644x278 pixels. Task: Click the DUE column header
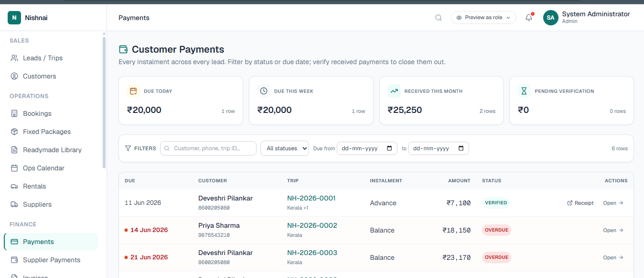pos(130,181)
